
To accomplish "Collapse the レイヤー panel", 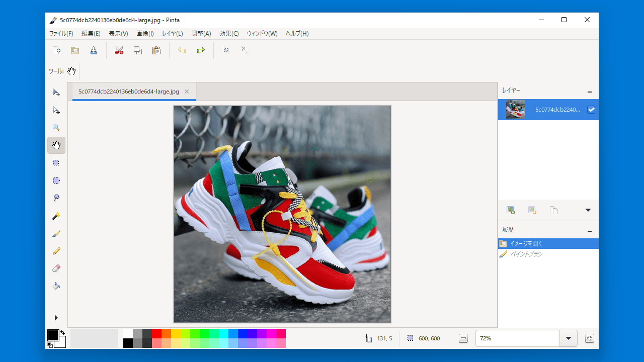I will coord(590,92).
